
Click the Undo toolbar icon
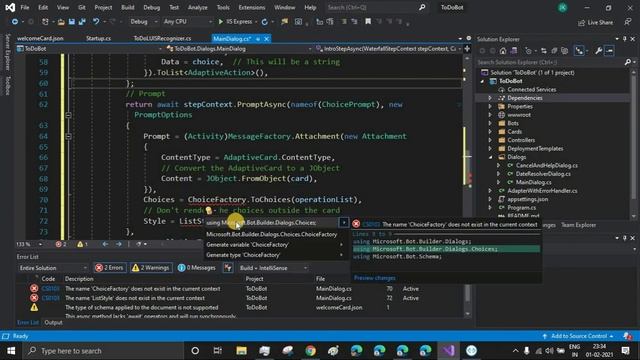pyautogui.click(x=96, y=22)
